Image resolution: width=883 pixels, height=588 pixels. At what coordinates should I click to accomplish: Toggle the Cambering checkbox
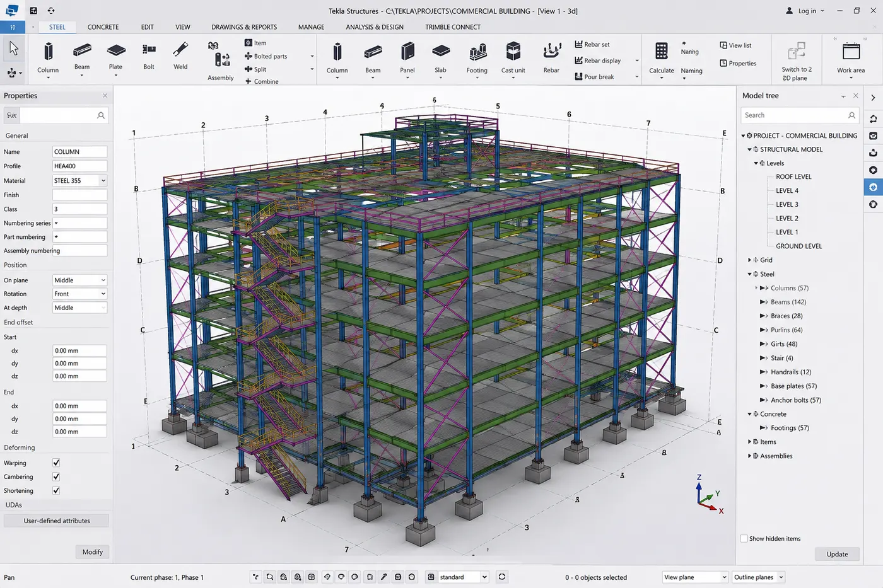(x=56, y=476)
